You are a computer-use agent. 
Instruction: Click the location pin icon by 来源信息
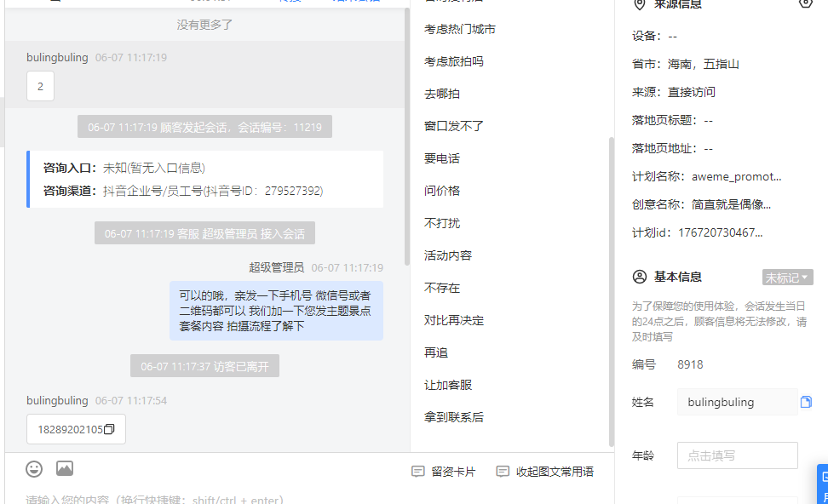pos(640,5)
